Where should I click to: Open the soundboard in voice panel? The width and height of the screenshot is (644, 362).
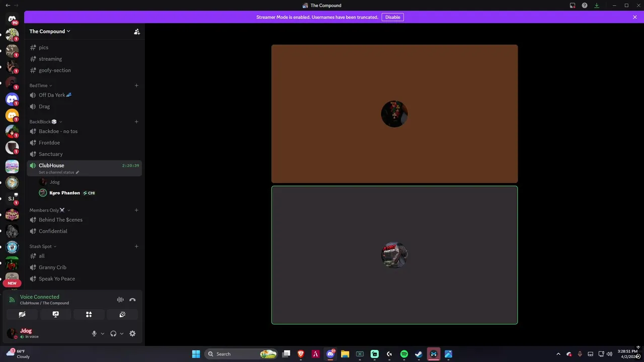122,314
